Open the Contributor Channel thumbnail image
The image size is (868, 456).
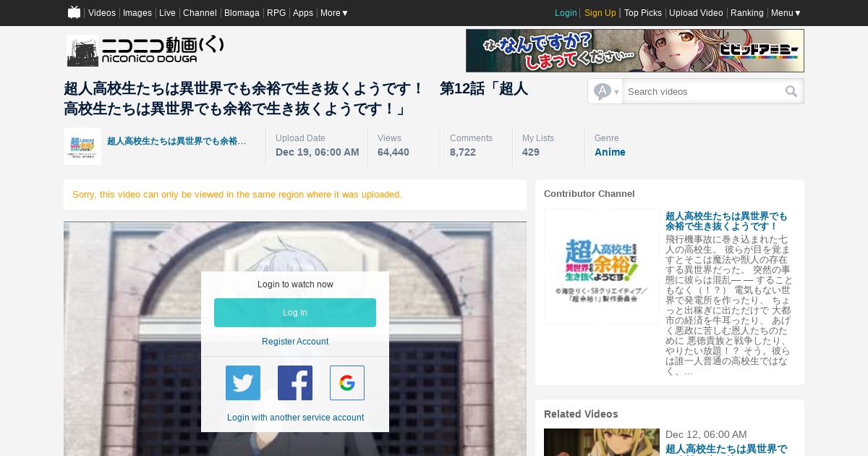[602, 266]
